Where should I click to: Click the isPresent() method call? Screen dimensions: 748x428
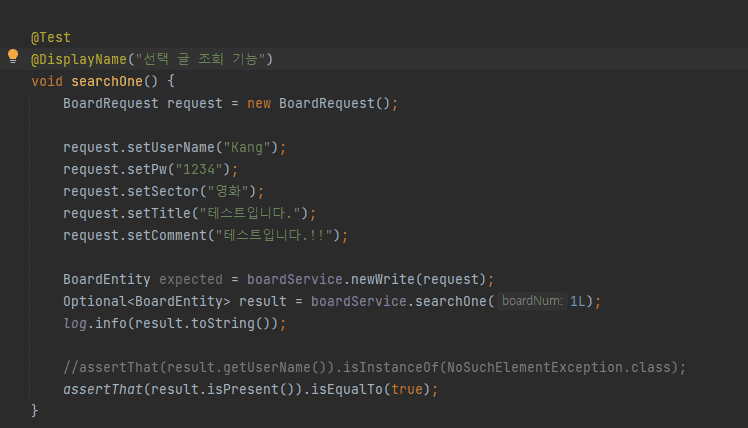[x=251, y=389]
